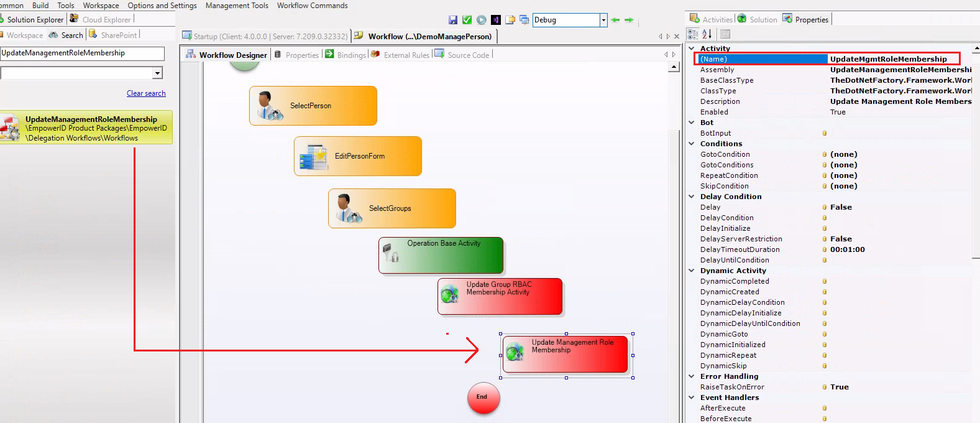The height and width of the screenshot is (423, 980).
Task: Click the green forward arrow icon
Action: click(x=629, y=20)
